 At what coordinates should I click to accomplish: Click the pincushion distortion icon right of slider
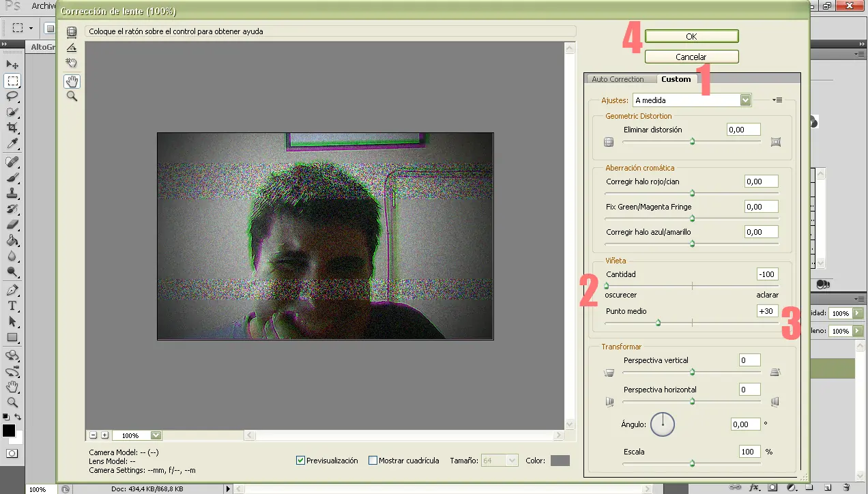pyautogui.click(x=775, y=143)
